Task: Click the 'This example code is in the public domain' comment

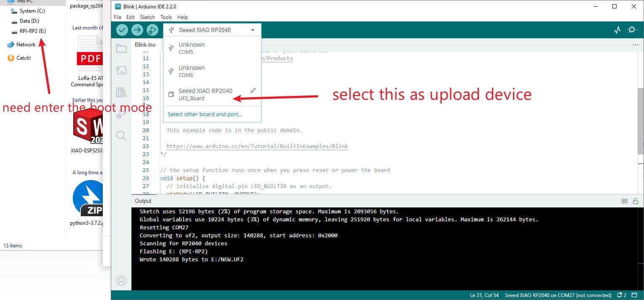Action: [x=234, y=130]
